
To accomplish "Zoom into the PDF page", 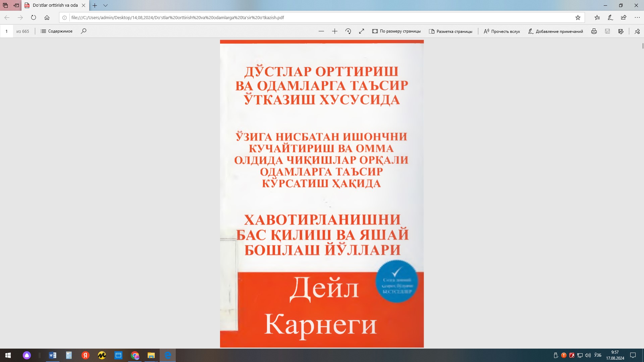I will pos(335,31).
